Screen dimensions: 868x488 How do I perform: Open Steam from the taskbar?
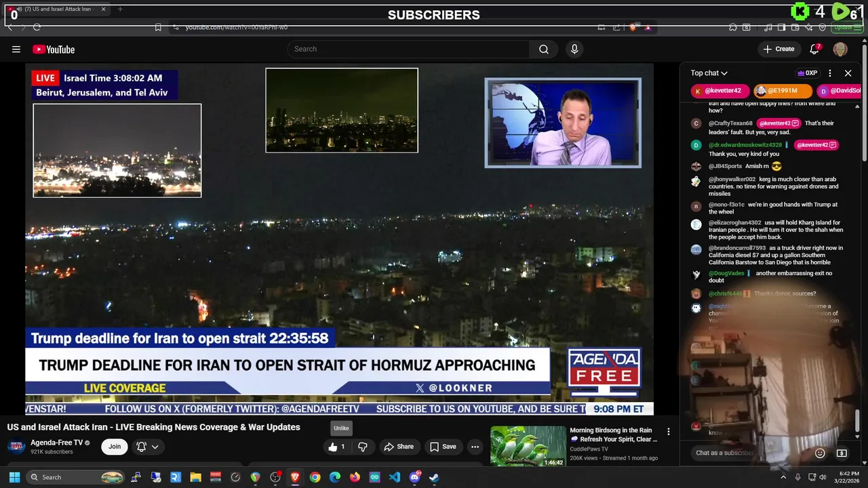[x=434, y=477]
